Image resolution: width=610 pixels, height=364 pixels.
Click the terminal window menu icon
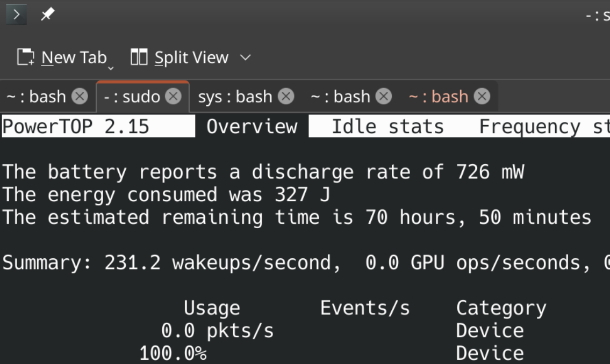coord(16,14)
